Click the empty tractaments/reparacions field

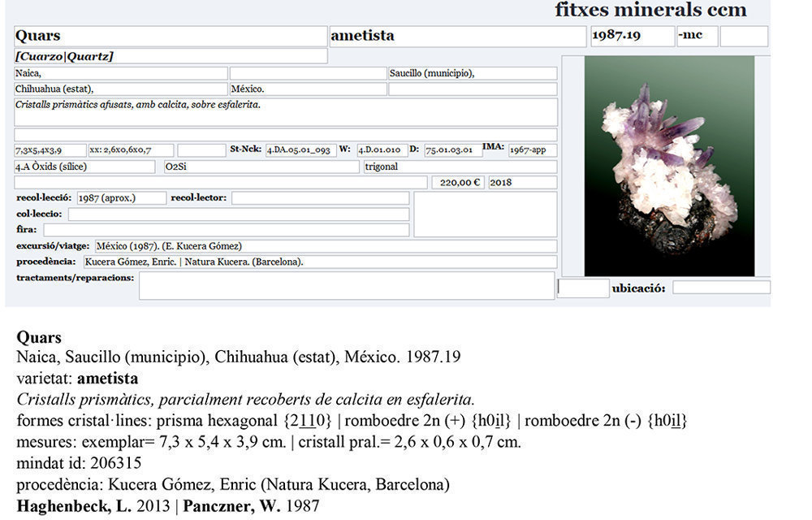tap(347, 285)
